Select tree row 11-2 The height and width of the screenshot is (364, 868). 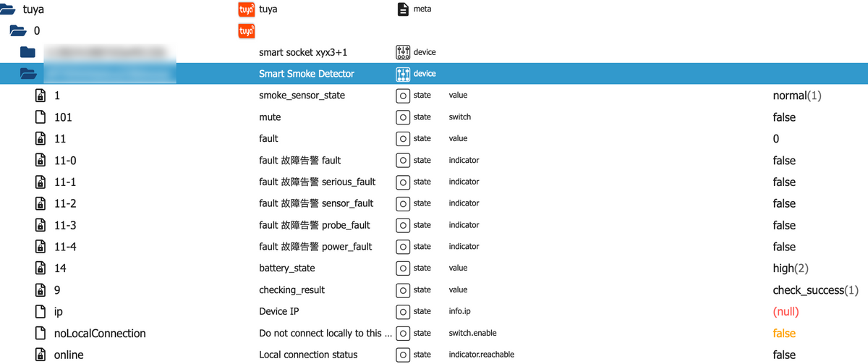pos(434,203)
